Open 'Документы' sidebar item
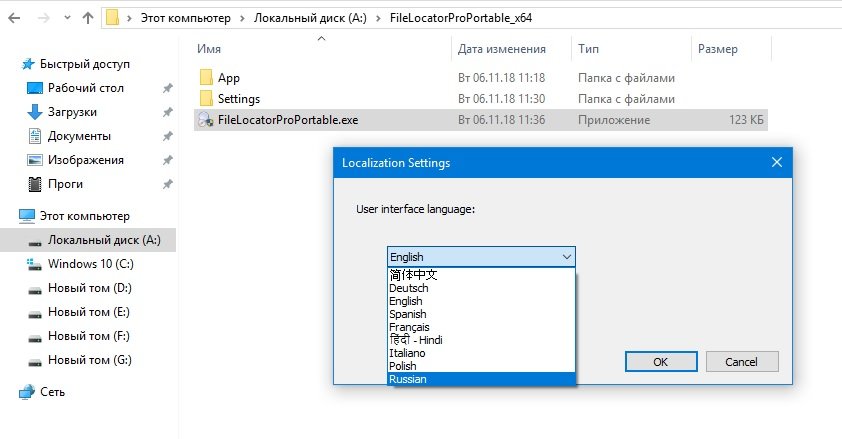842x439 pixels. [79, 136]
